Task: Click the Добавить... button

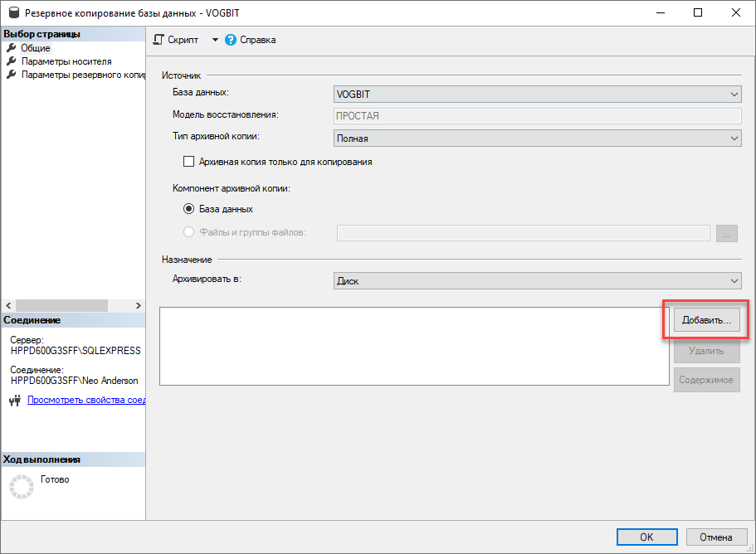Action: click(x=706, y=320)
